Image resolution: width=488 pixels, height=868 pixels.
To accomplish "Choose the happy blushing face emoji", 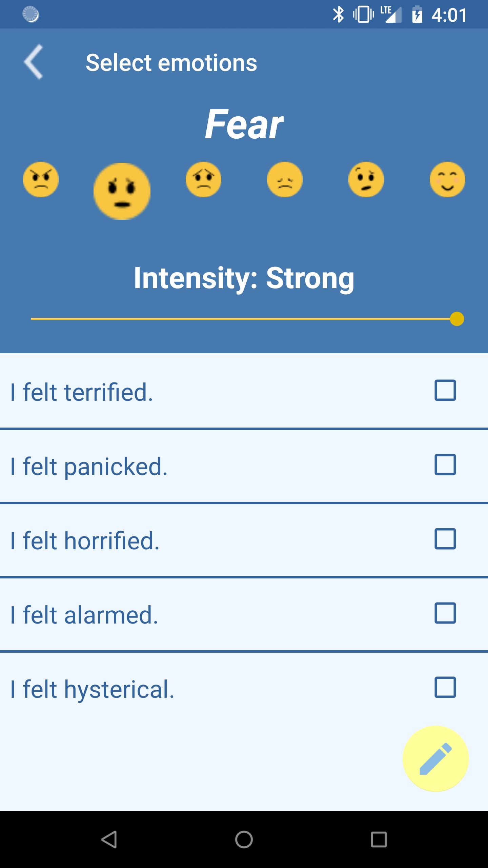I will tap(447, 179).
